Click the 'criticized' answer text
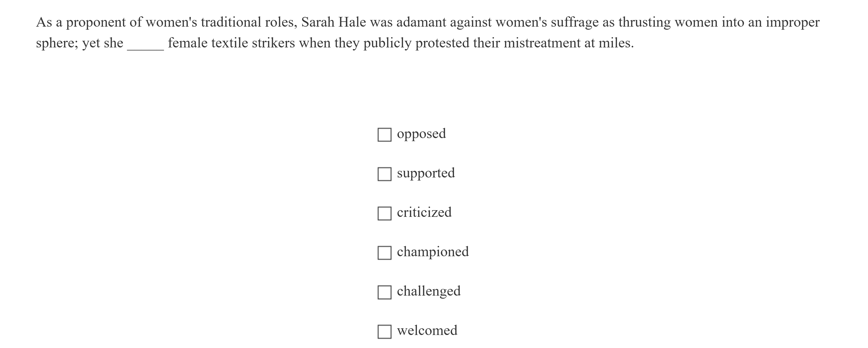This screenshot has height=348, width=868. (x=424, y=212)
